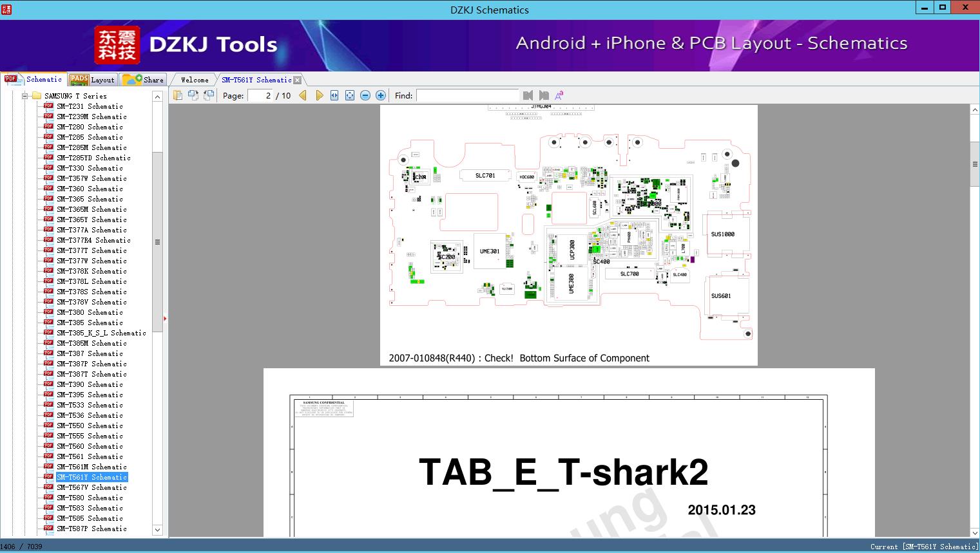Open SM-T365 Schematic

pyautogui.click(x=90, y=199)
